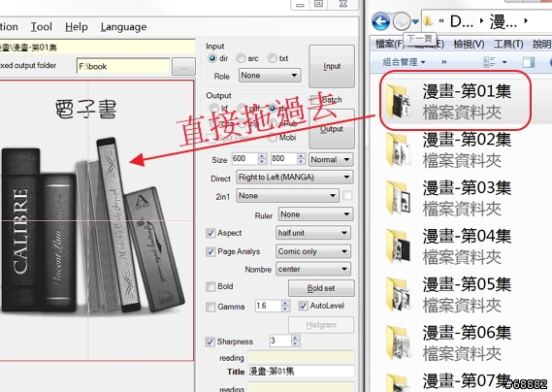Toggle the Sharpness checkbox
Screen dimensions: 552x392
pyautogui.click(x=211, y=342)
